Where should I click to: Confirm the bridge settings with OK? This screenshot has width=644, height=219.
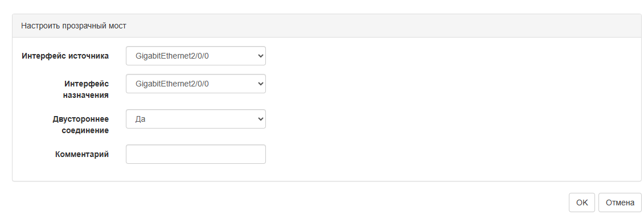(x=581, y=203)
